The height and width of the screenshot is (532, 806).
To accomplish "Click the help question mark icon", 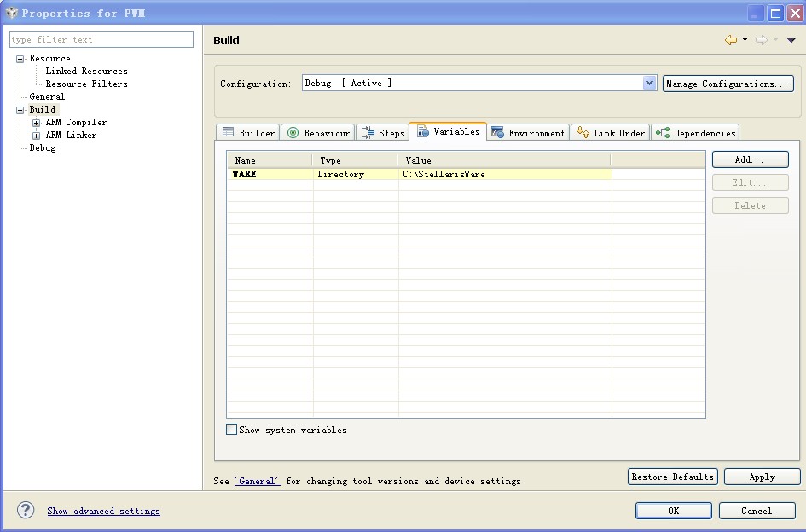I will (x=26, y=510).
